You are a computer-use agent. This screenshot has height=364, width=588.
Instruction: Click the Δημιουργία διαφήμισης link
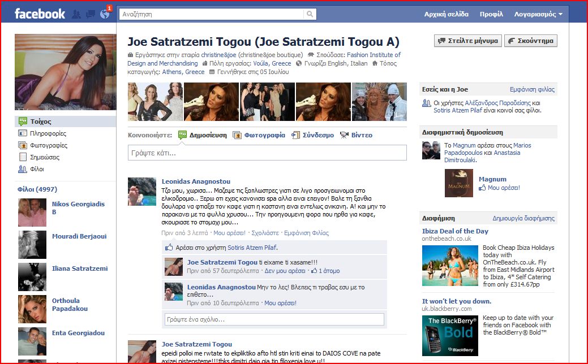(x=523, y=218)
